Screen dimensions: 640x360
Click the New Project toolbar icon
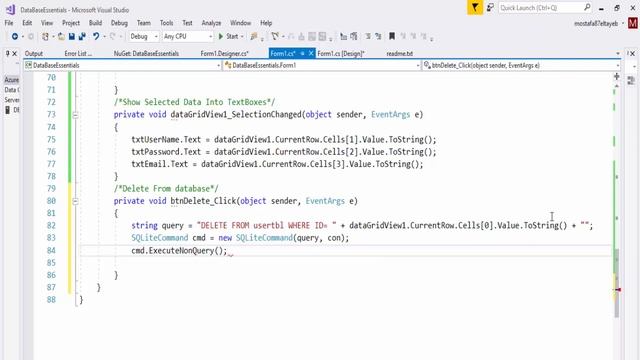45,37
